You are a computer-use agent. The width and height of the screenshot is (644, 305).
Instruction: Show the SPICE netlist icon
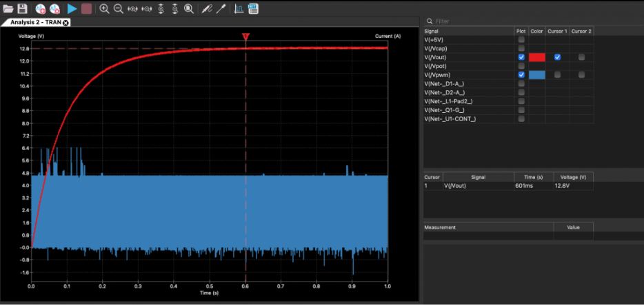pos(253,9)
